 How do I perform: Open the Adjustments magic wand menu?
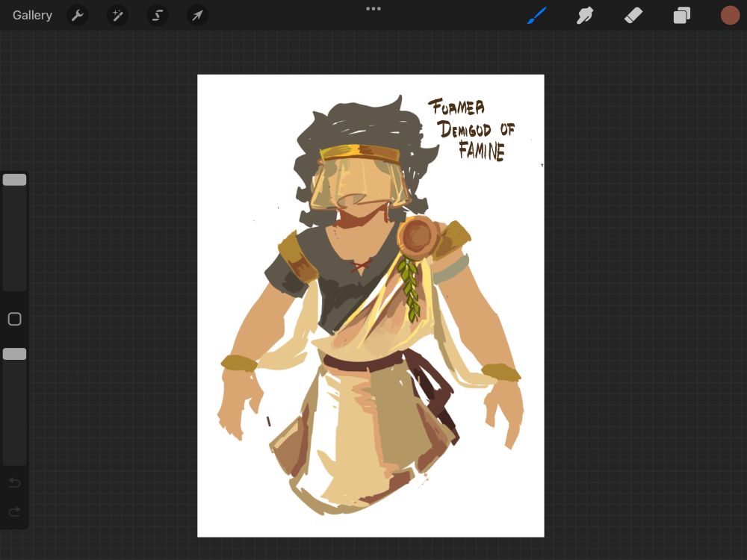(117, 16)
